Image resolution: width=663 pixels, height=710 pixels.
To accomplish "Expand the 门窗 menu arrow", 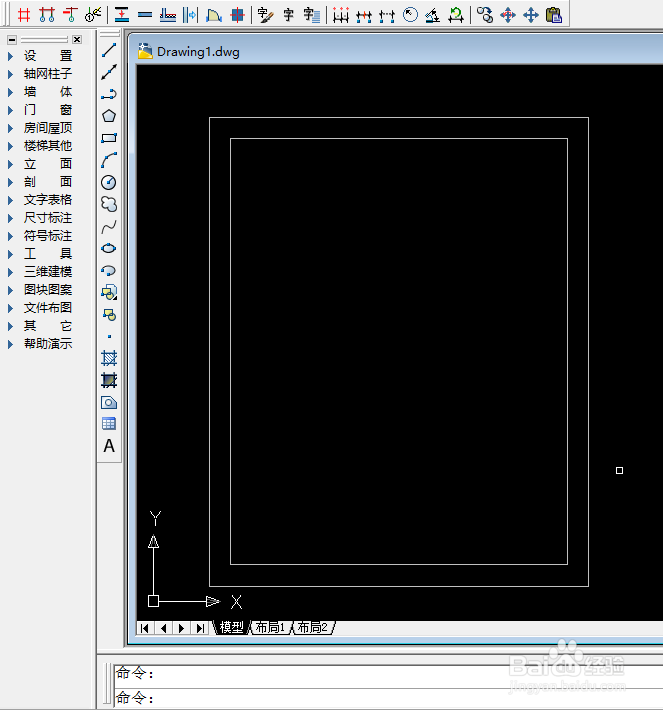I will click(x=10, y=110).
